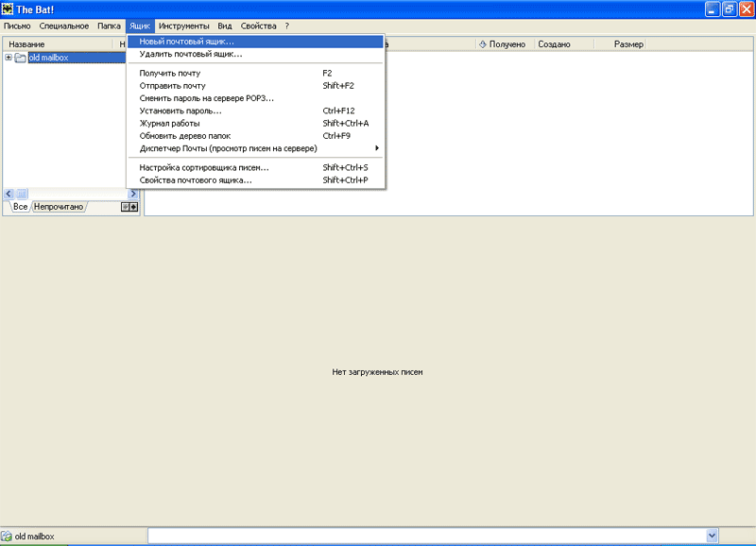
Task: Open 'Настройка сортировщика писем...'
Action: 255,168
